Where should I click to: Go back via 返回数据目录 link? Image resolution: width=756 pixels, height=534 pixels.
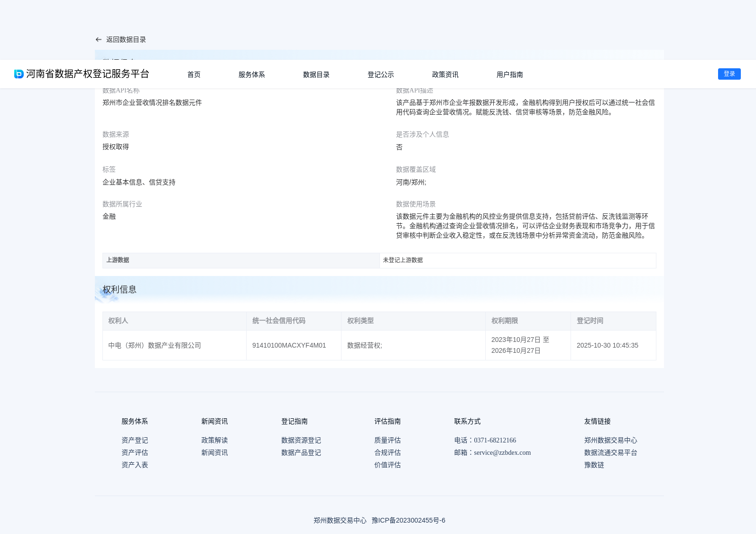tap(126, 40)
